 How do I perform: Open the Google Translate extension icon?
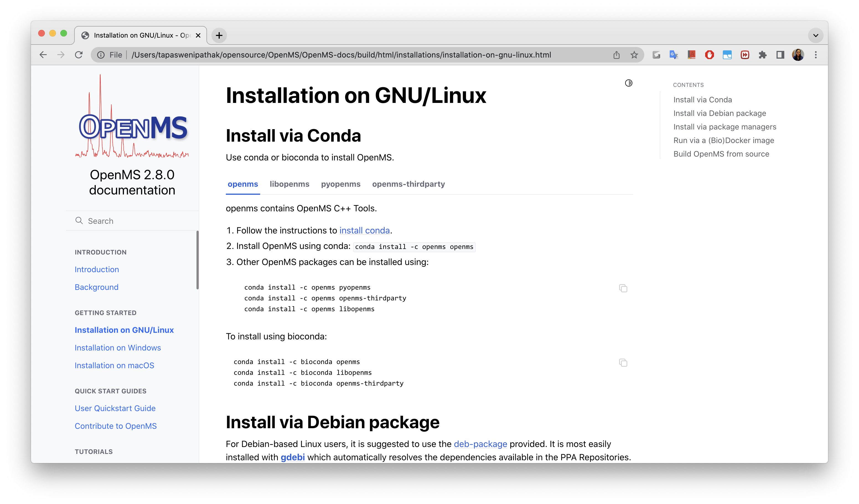tap(674, 55)
